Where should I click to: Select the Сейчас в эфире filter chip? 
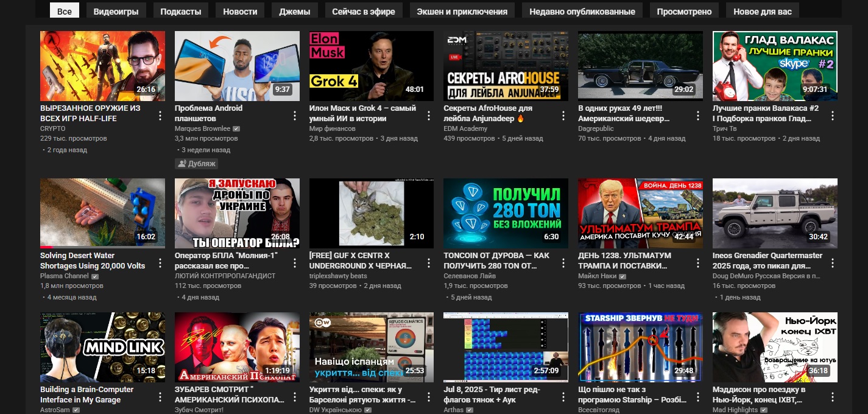click(364, 11)
